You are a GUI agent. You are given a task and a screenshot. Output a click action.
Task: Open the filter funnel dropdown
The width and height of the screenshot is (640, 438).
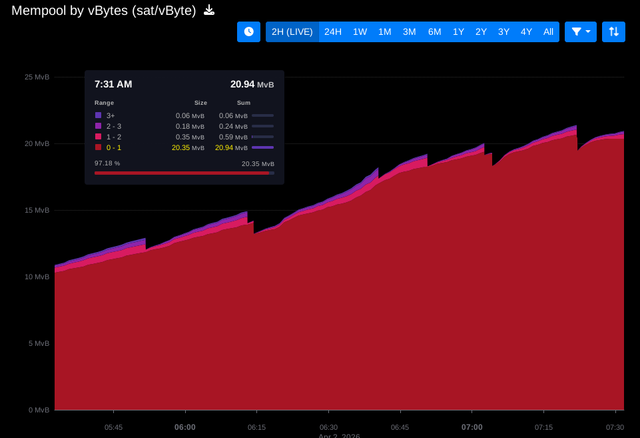tap(580, 32)
